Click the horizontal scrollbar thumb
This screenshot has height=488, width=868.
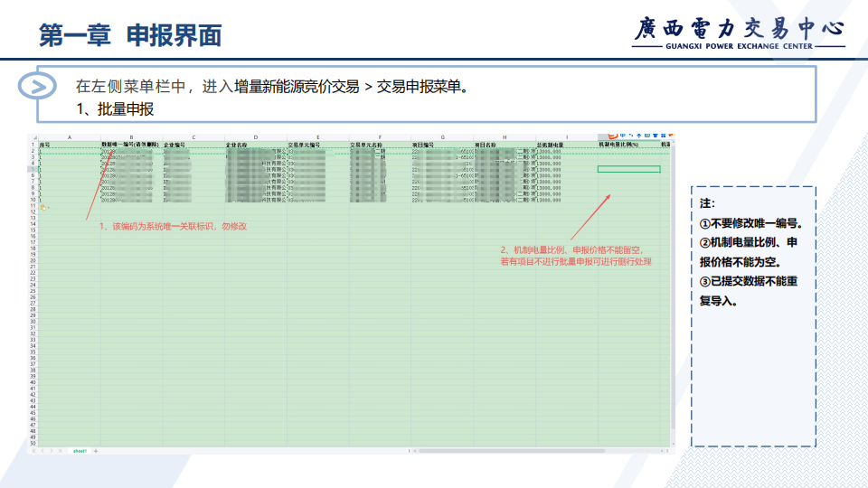pyautogui.click(x=512, y=451)
